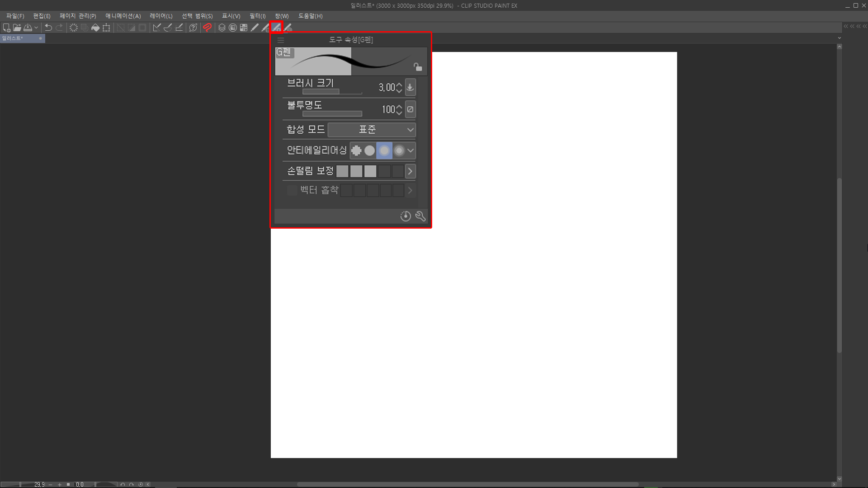The width and height of the screenshot is (868, 488).
Task: Open sub tool detail wrench icon
Action: tap(420, 216)
